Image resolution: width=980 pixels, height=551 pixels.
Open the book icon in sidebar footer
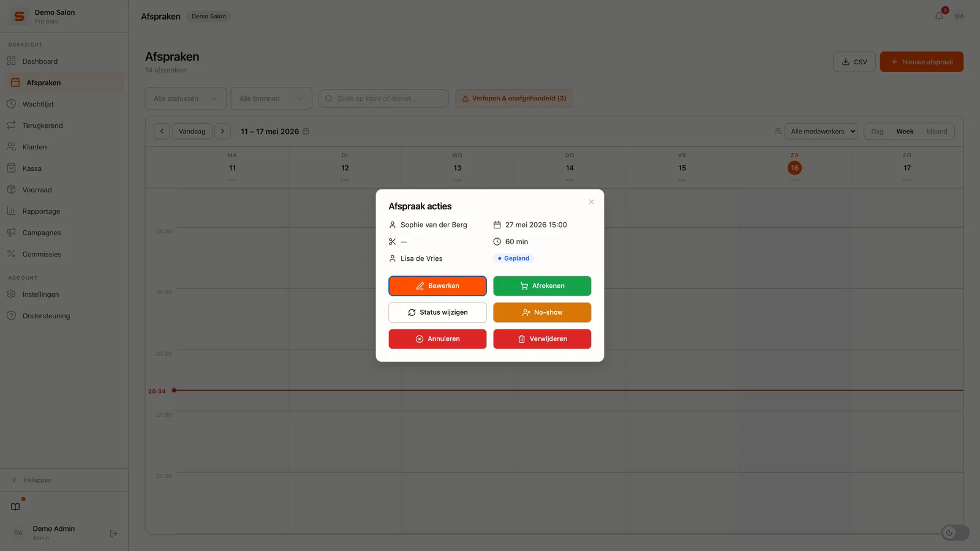click(15, 507)
